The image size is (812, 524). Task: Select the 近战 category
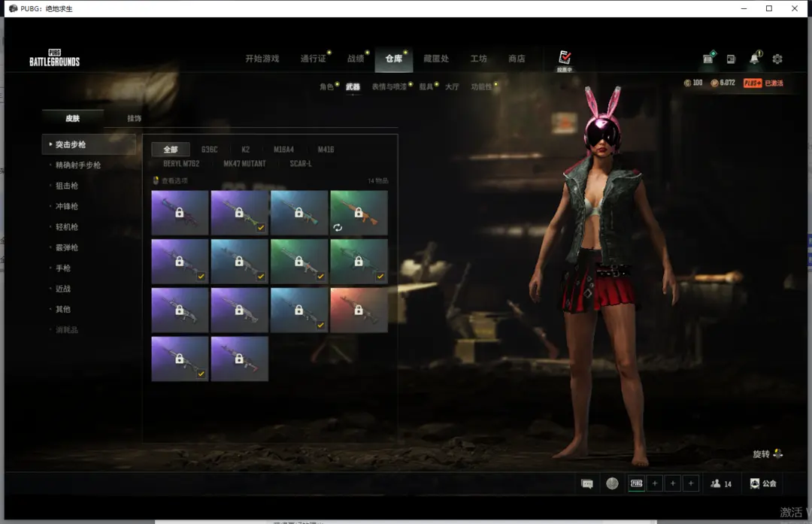(62, 289)
